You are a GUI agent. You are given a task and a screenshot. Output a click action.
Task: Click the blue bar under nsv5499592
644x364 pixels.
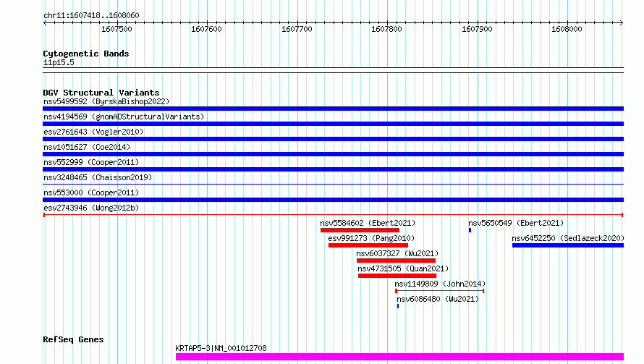(333, 109)
